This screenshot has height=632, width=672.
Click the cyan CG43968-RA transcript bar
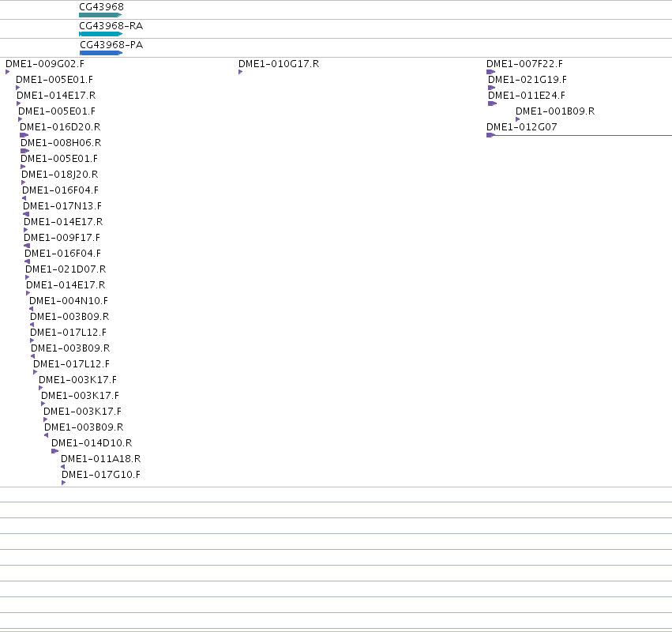pos(101,34)
